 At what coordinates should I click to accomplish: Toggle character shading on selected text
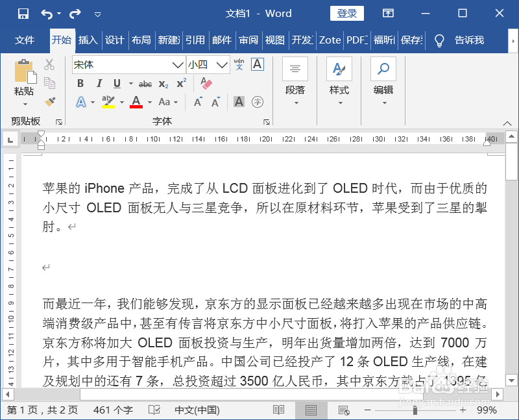click(239, 102)
